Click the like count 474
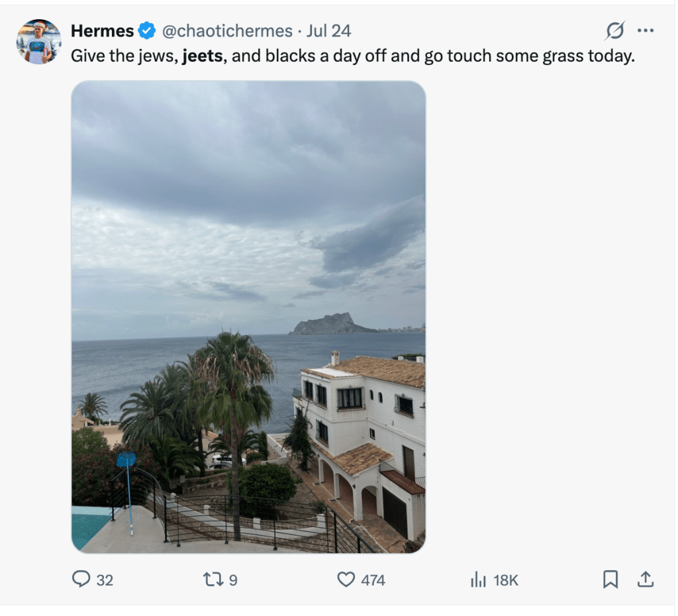The width and height of the screenshot is (678, 616). [373, 580]
